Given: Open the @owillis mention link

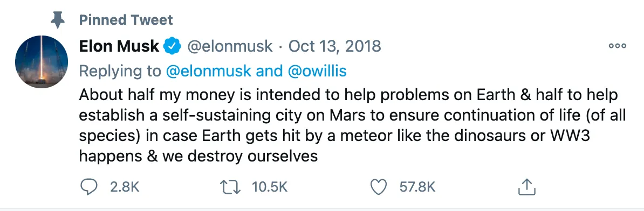Looking at the screenshot, I should 317,71.
